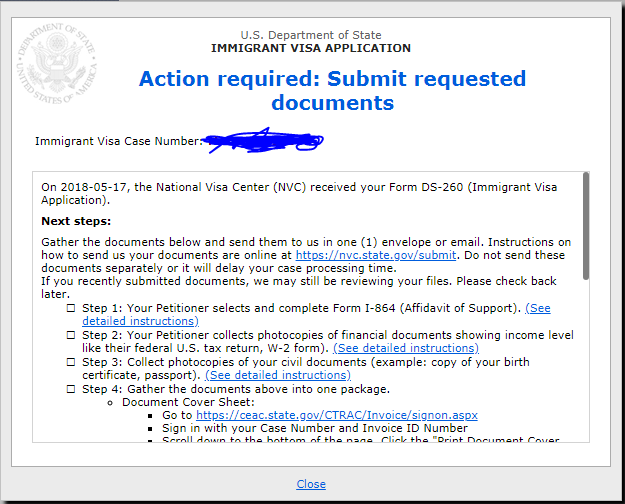Open the nvc.state.gov/submit link

click(x=375, y=255)
